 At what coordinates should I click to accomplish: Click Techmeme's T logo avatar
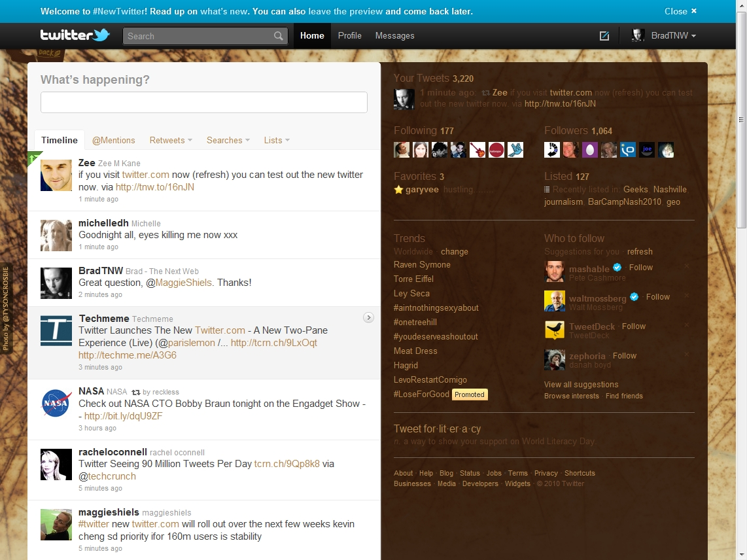(56, 331)
